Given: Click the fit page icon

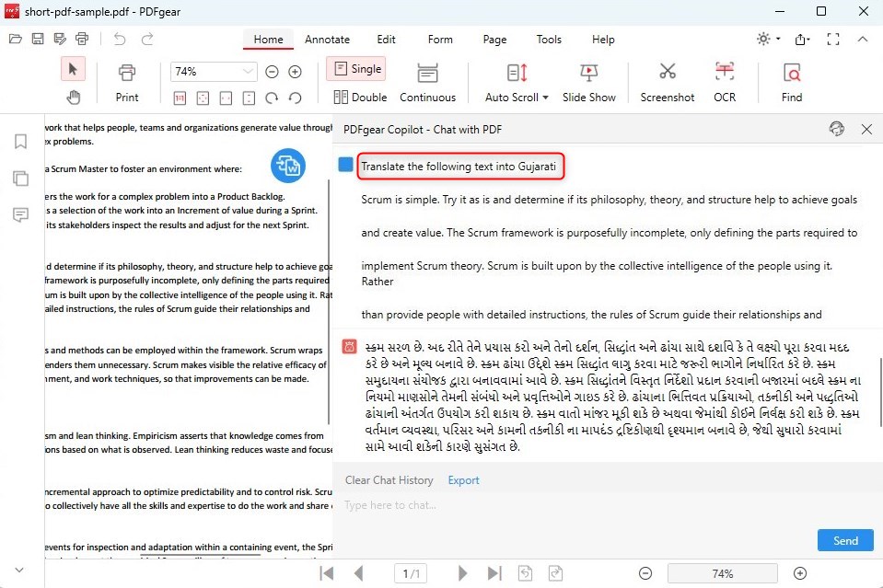Looking at the screenshot, I should [203, 98].
